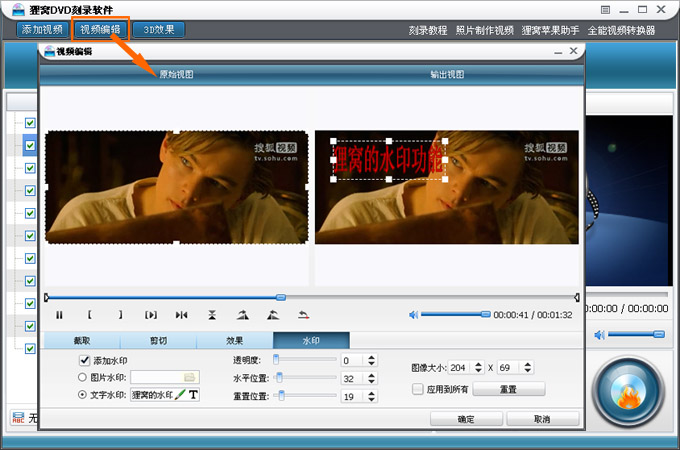
Task: Switch to the 效果 tab
Action: point(235,341)
